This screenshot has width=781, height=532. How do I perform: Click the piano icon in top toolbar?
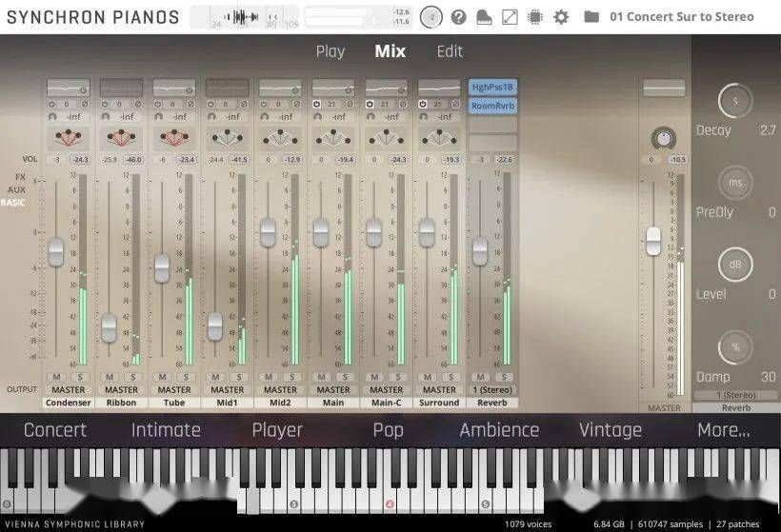coord(484,17)
